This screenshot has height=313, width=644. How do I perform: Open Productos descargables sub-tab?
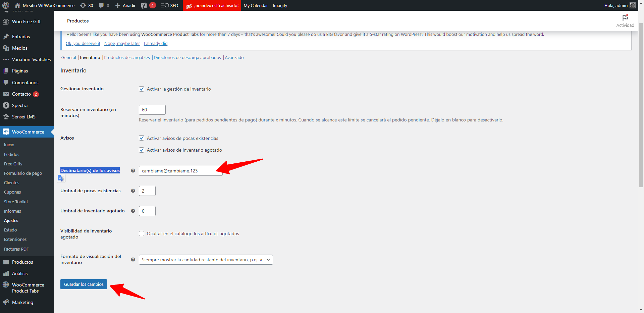pyautogui.click(x=127, y=58)
